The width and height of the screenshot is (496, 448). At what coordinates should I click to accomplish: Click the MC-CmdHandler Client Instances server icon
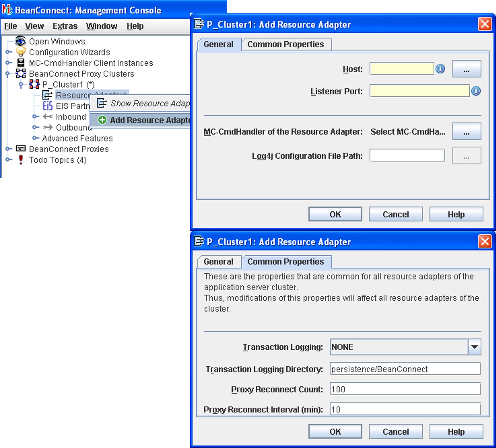[21, 63]
